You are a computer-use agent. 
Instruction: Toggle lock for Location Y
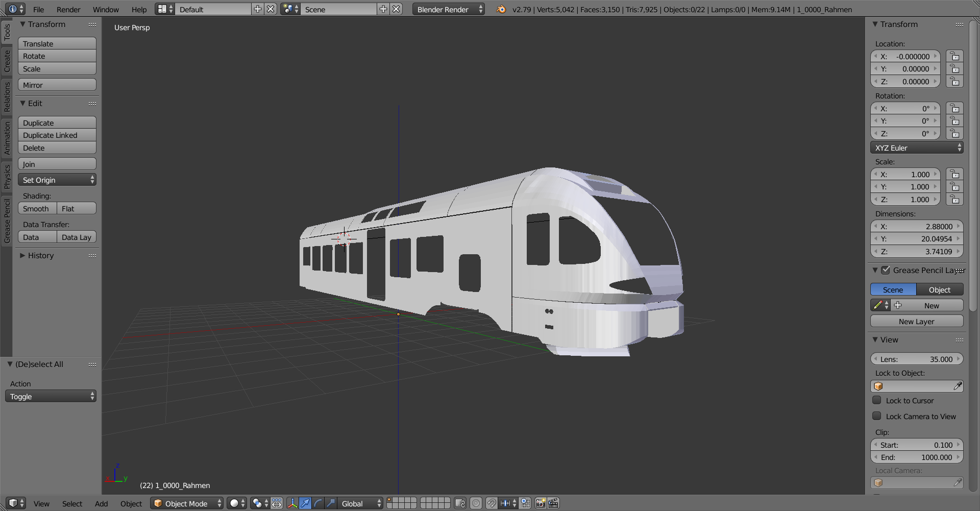(954, 69)
